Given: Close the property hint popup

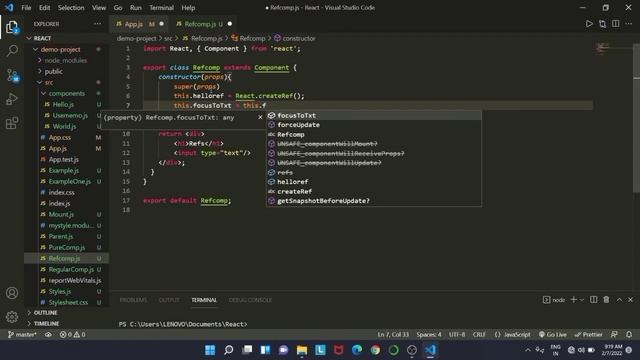Looking at the screenshot, I should 260,118.
